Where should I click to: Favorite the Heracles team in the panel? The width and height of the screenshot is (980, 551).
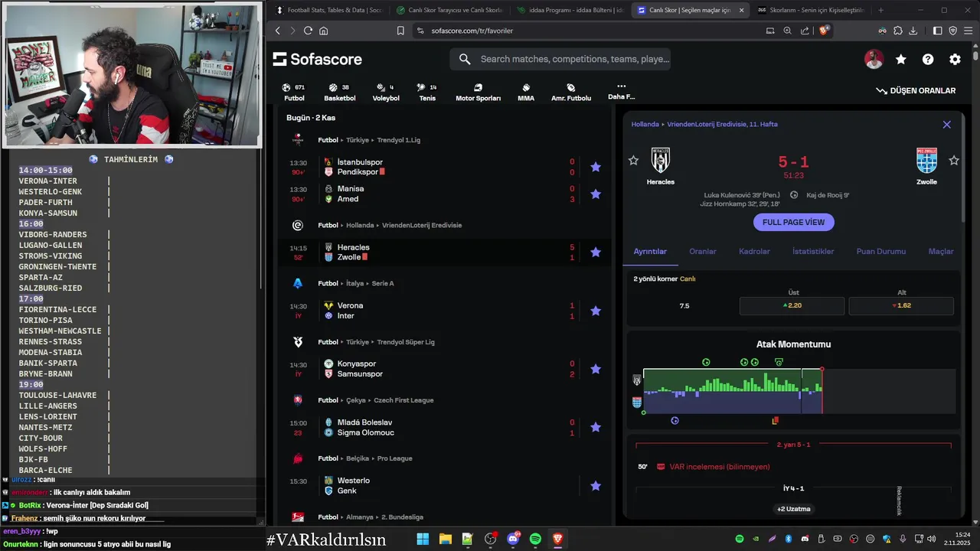pyautogui.click(x=633, y=160)
